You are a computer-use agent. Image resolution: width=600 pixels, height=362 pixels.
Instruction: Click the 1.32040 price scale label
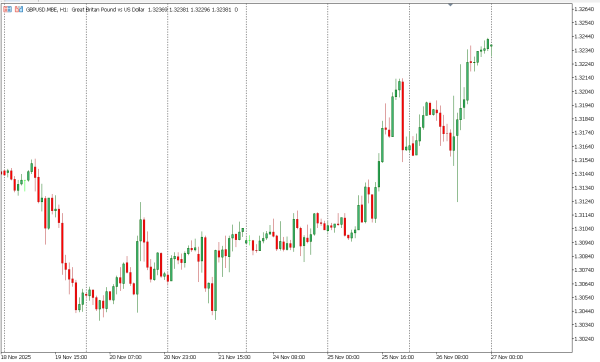[x=584, y=91]
